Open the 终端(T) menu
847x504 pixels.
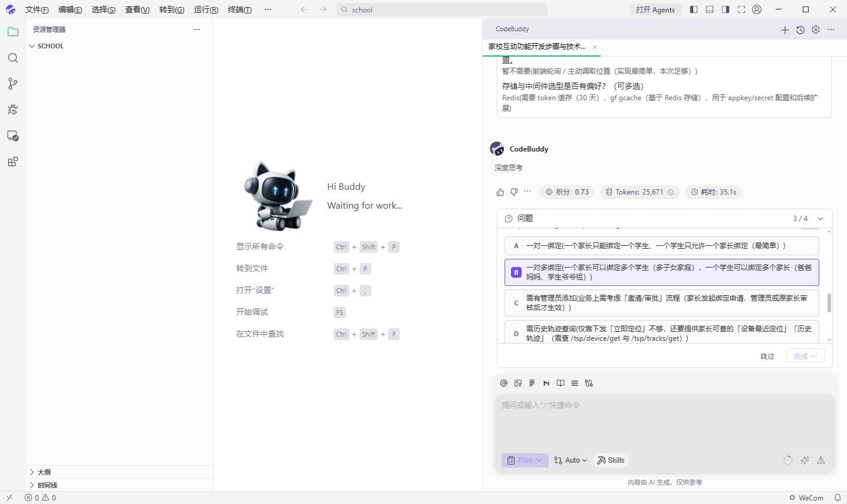click(240, 9)
